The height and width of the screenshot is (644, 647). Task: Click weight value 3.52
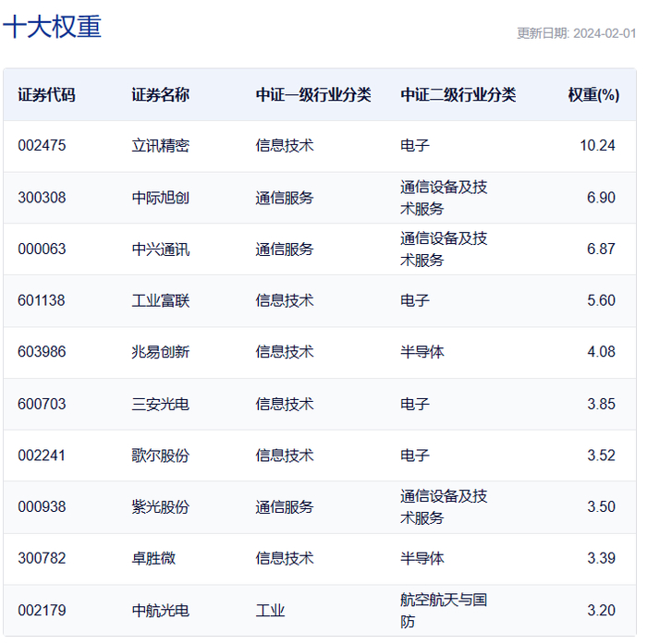(x=601, y=456)
